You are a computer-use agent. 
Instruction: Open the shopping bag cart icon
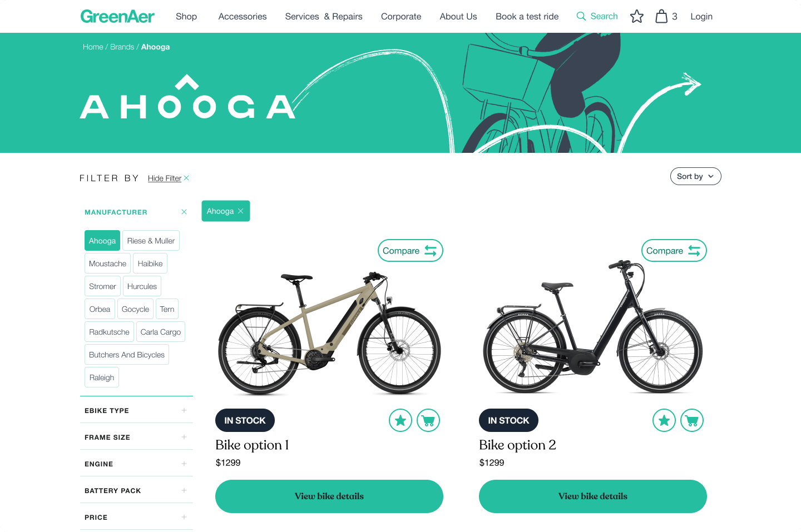661,16
